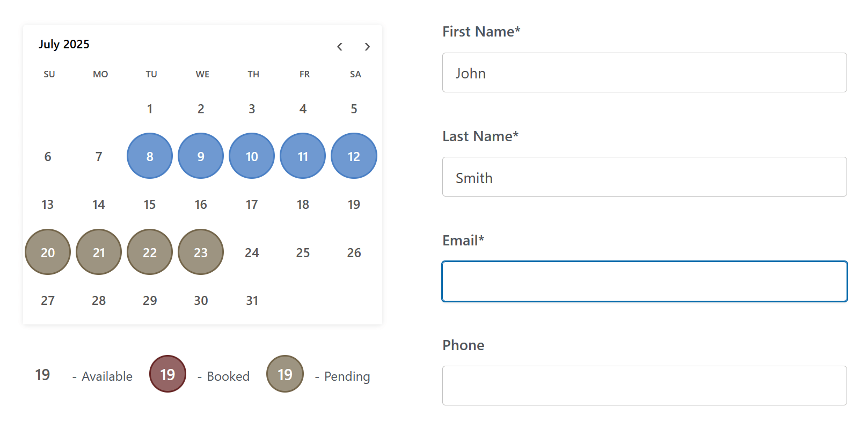Select July 17 on the calendar
This screenshot has width=868, height=428.
point(252,205)
